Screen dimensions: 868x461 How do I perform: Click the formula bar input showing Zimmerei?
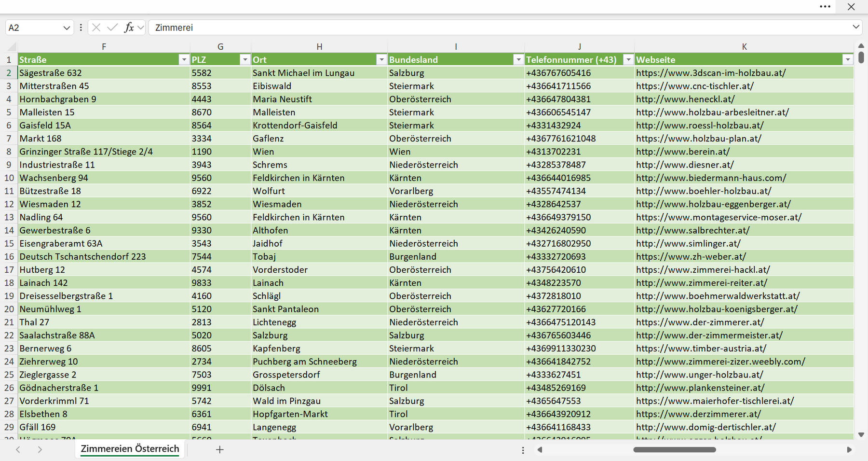tap(499, 28)
